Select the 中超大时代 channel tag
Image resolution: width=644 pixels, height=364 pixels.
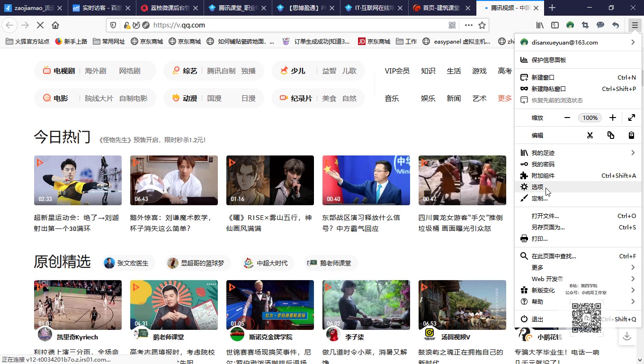pyautogui.click(x=267, y=263)
